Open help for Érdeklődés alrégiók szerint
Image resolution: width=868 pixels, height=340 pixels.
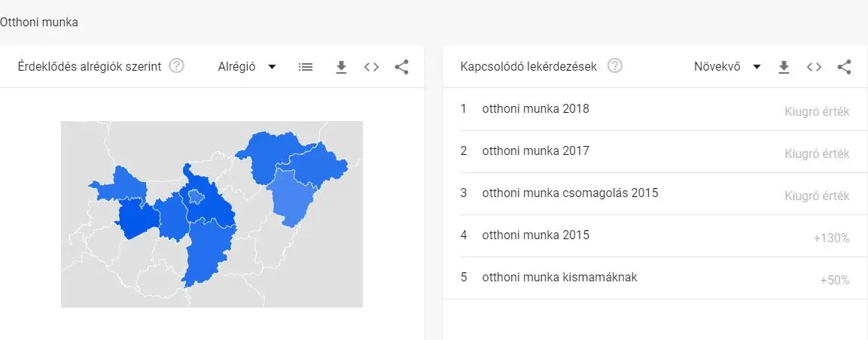176,66
